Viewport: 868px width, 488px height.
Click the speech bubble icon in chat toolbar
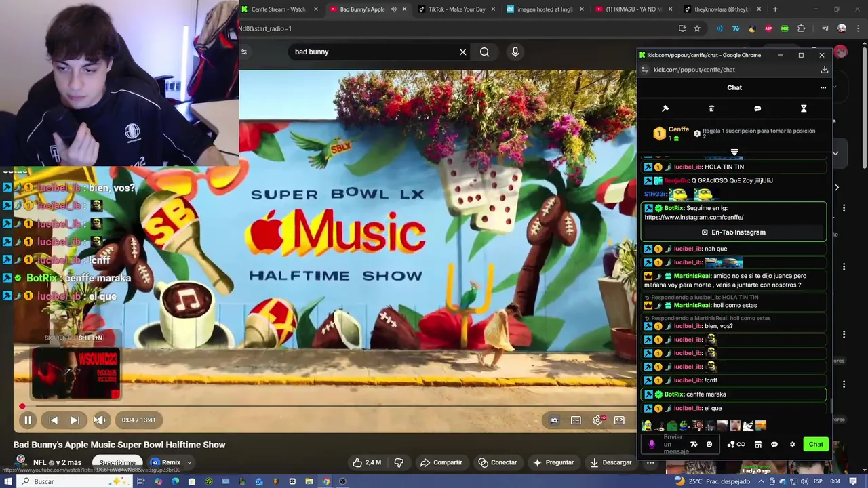757,108
